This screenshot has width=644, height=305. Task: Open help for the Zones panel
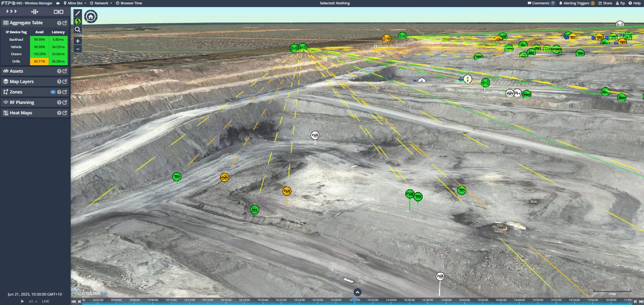pyautogui.click(x=59, y=92)
